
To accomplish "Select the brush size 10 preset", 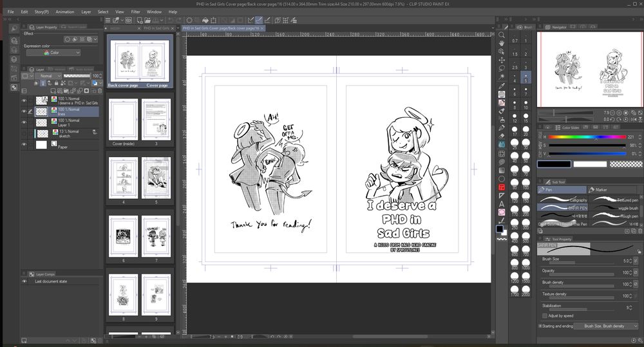I will point(526,104).
